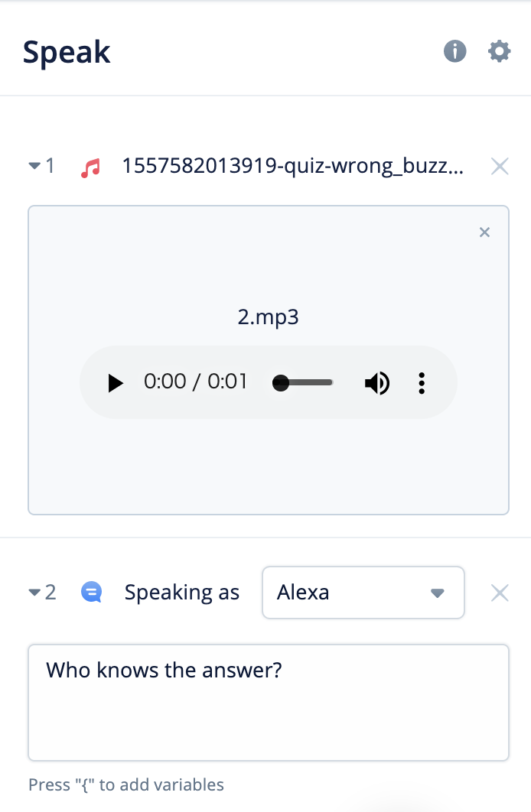Click the music note icon on step 1
531x812 pixels.
click(x=90, y=166)
